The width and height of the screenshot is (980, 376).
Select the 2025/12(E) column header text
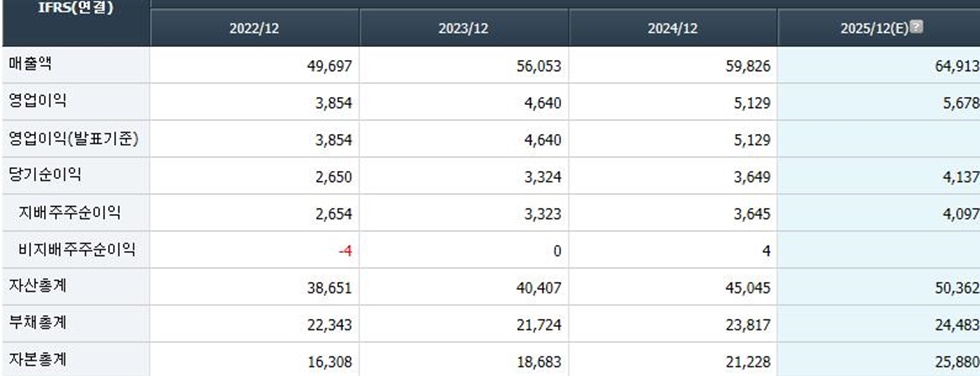874,29
